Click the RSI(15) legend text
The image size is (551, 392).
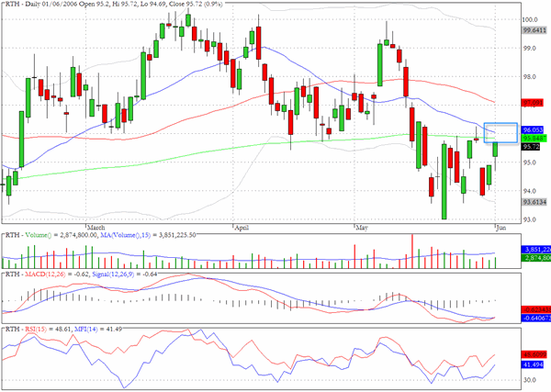[x=36, y=330]
